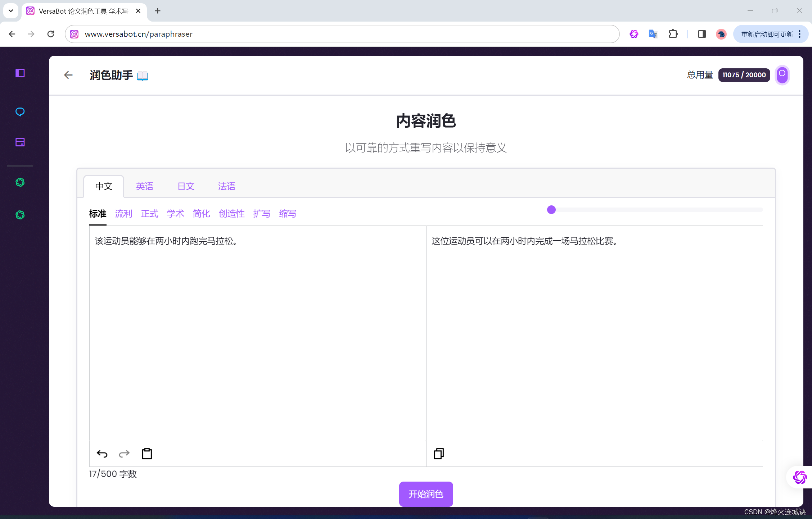The height and width of the screenshot is (519, 812).
Task: Select the 学术 polishing mode
Action: [175, 214]
